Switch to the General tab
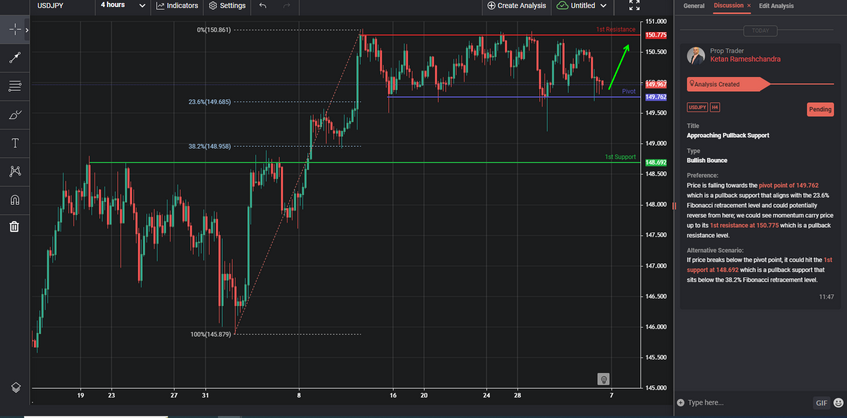 (694, 6)
